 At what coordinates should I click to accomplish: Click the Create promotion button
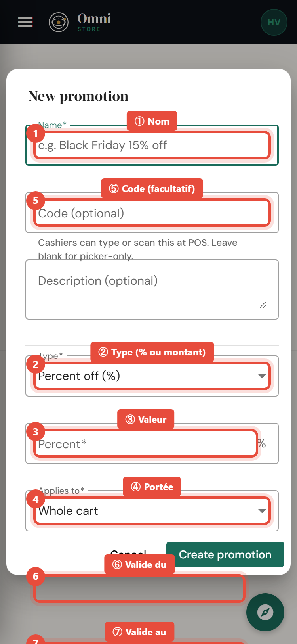click(225, 554)
